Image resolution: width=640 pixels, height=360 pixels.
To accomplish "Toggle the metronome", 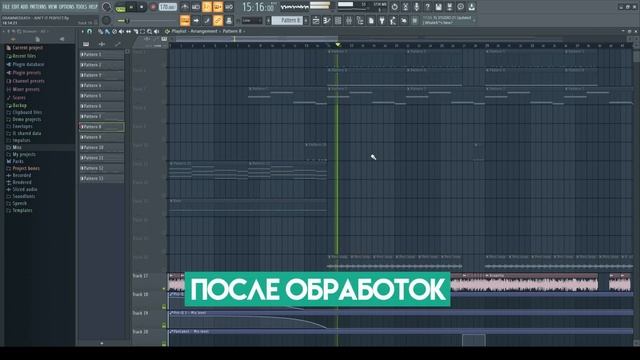I will (185, 7).
